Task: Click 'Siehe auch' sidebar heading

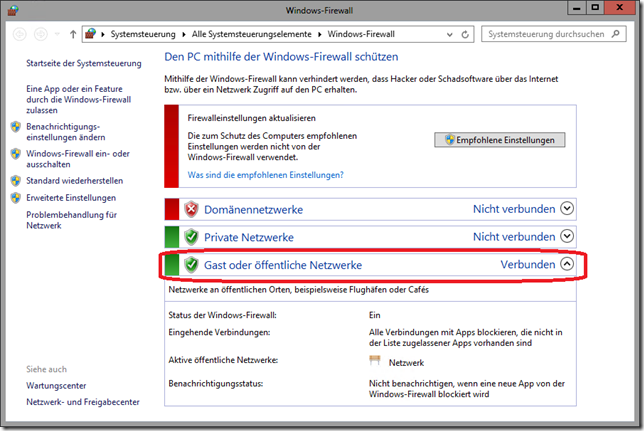Action: click(x=46, y=369)
